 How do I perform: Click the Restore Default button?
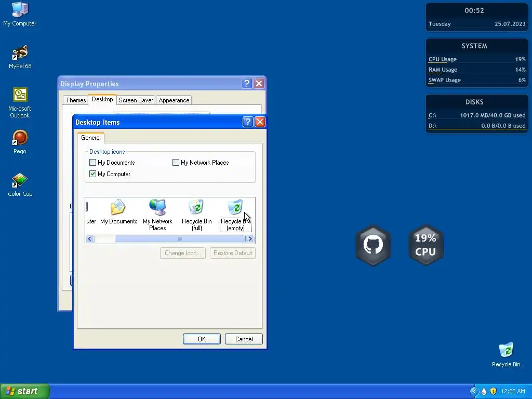tap(233, 253)
